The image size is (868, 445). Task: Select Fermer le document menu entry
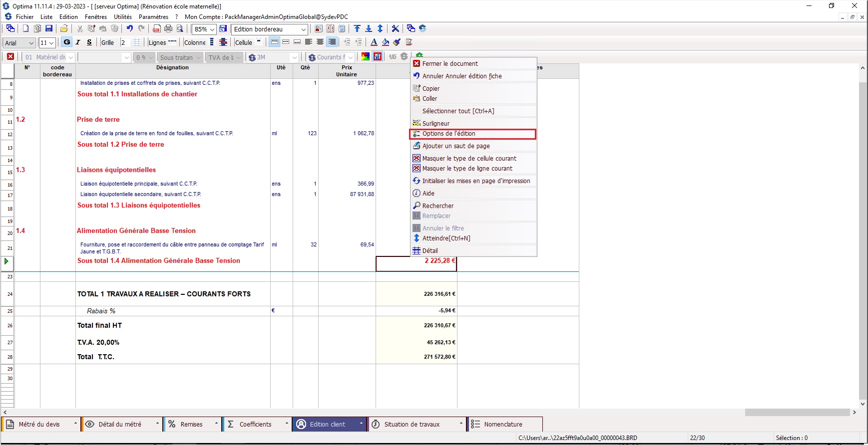point(472,64)
